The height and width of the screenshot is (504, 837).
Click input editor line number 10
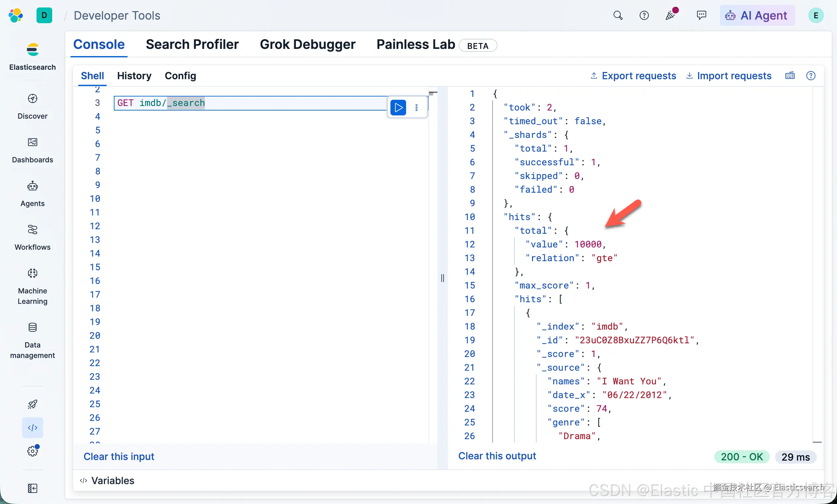pos(95,199)
